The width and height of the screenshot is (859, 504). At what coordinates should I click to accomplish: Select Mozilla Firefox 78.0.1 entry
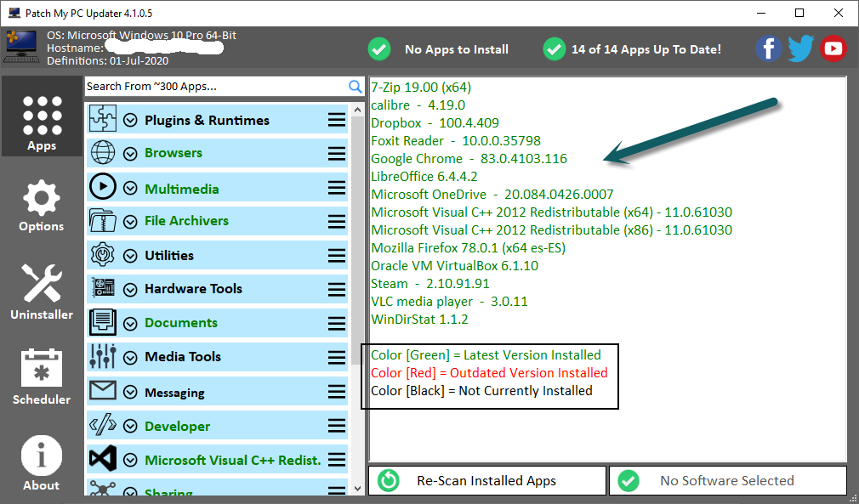(x=469, y=248)
